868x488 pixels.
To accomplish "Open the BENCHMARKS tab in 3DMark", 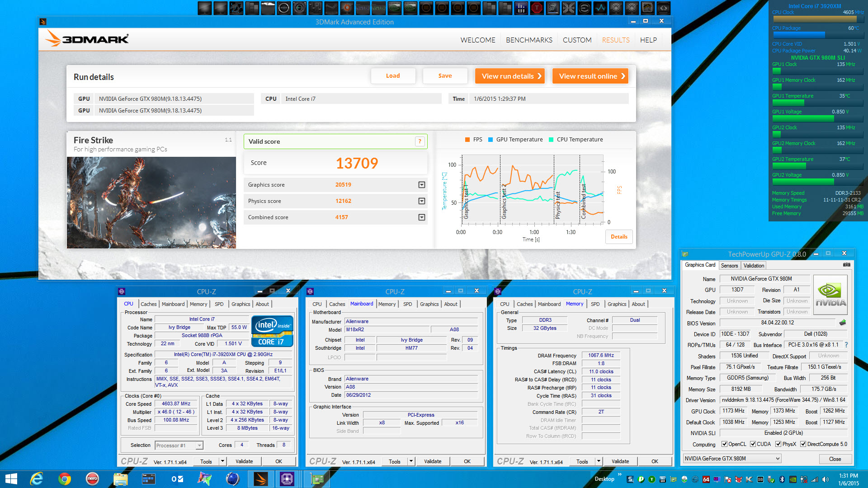I will [529, 40].
